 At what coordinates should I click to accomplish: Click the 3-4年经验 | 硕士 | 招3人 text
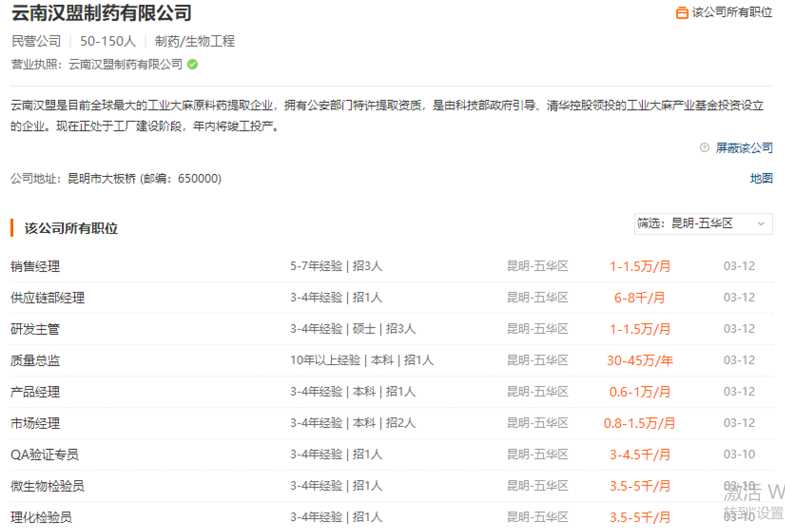[353, 329]
